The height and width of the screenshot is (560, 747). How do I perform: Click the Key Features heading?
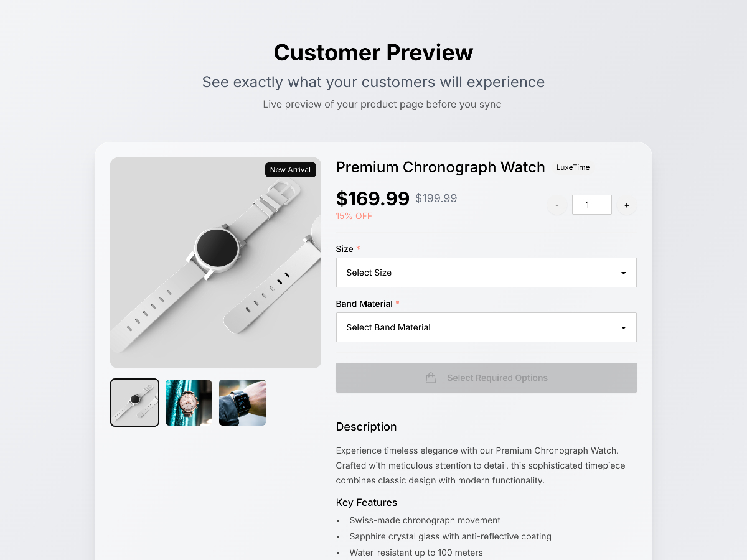coord(367,503)
